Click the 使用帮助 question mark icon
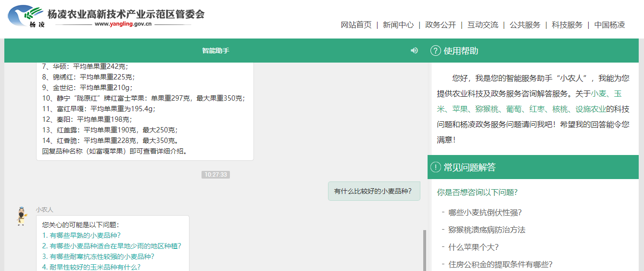This screenshot has height=271, width=644. coord(436,51)
